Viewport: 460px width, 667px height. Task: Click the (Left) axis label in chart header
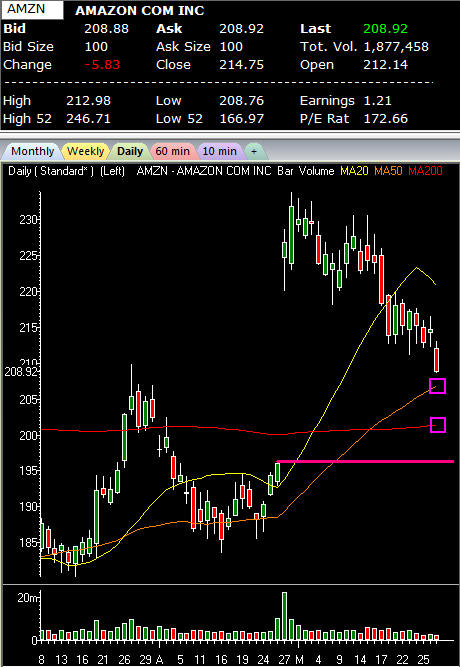point(112,171)
